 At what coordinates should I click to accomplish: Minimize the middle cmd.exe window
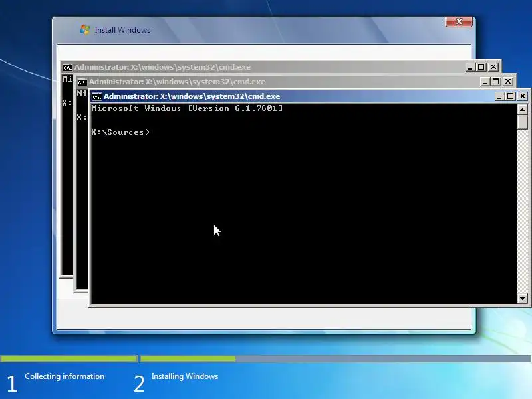click(485, 82)
